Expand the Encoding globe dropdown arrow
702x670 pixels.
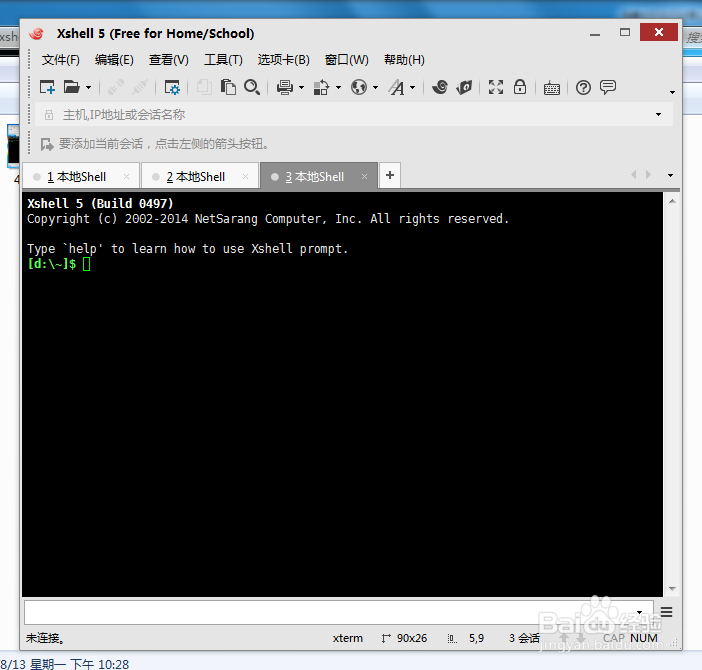[376, 87]
